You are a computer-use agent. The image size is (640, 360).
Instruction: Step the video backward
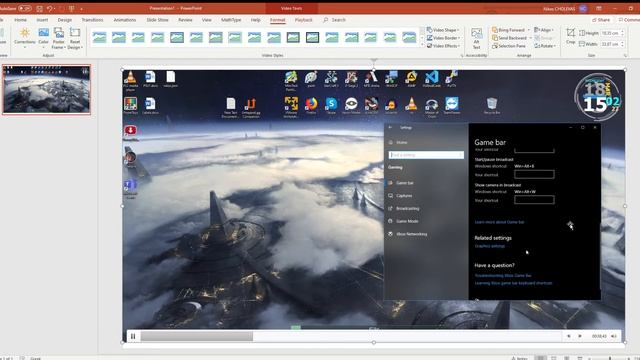click(569, 336)
